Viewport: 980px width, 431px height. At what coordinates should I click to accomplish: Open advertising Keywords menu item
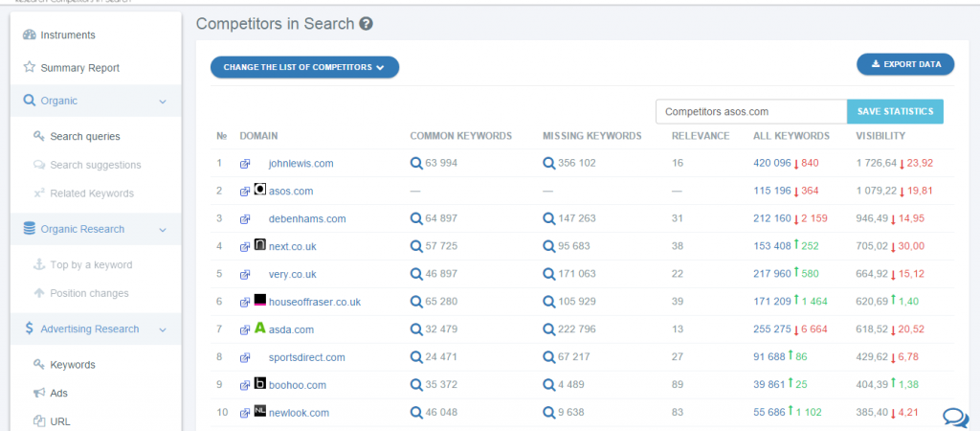tap(73, 365)
